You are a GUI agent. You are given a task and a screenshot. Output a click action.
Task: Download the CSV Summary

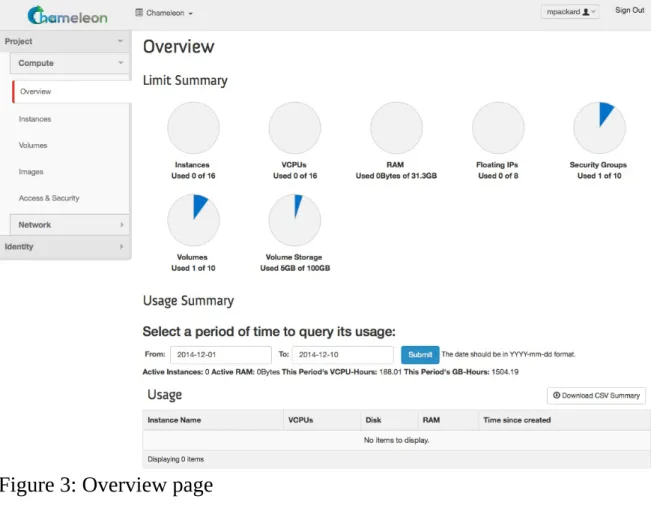(596, 396)
